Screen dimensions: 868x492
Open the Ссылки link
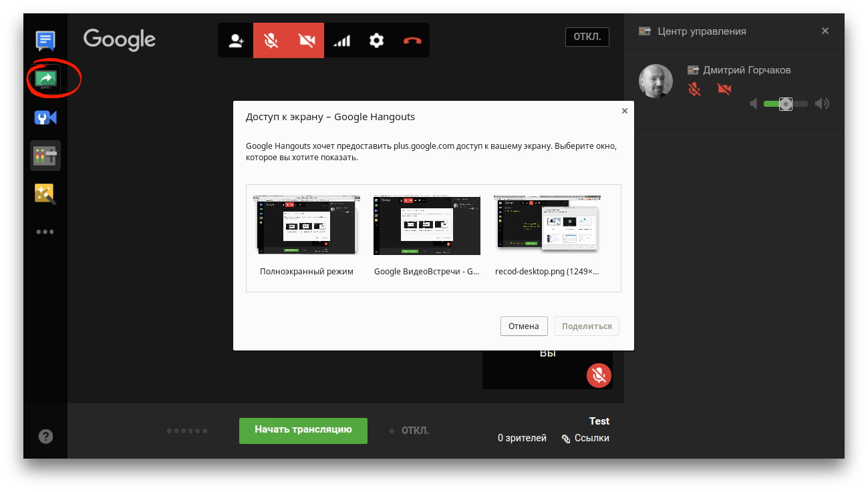pos(585,439)
